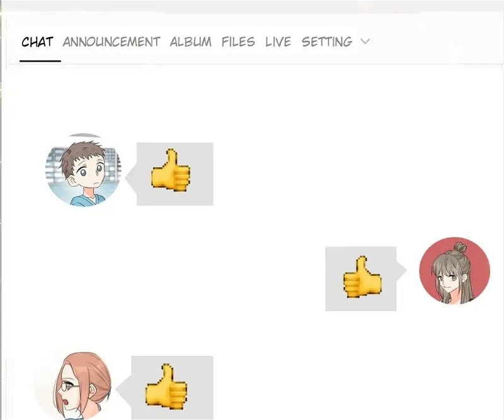Click the active underline beneath CHAT
Image resolution: width=504 pixels, height=420 pixels.
(40, 60)
